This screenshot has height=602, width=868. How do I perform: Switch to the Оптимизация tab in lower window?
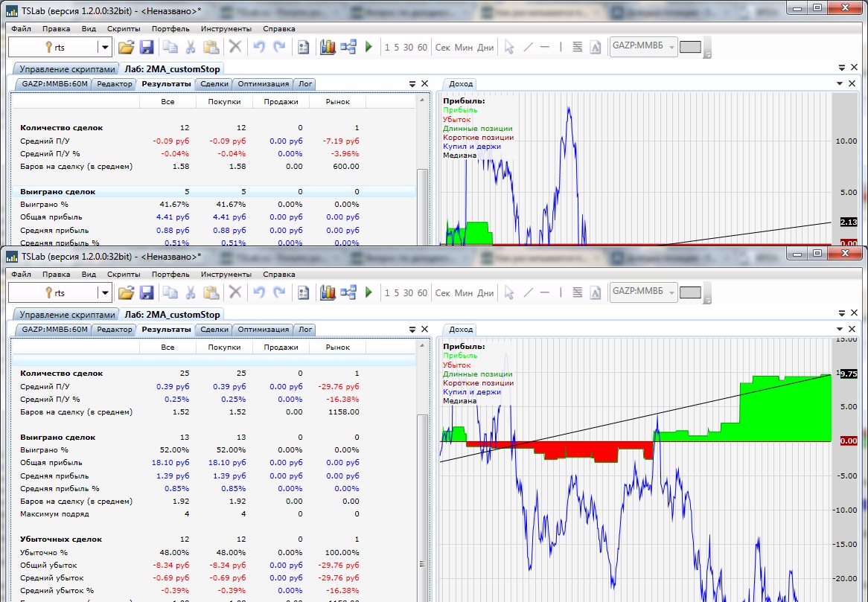coord(264,330)
